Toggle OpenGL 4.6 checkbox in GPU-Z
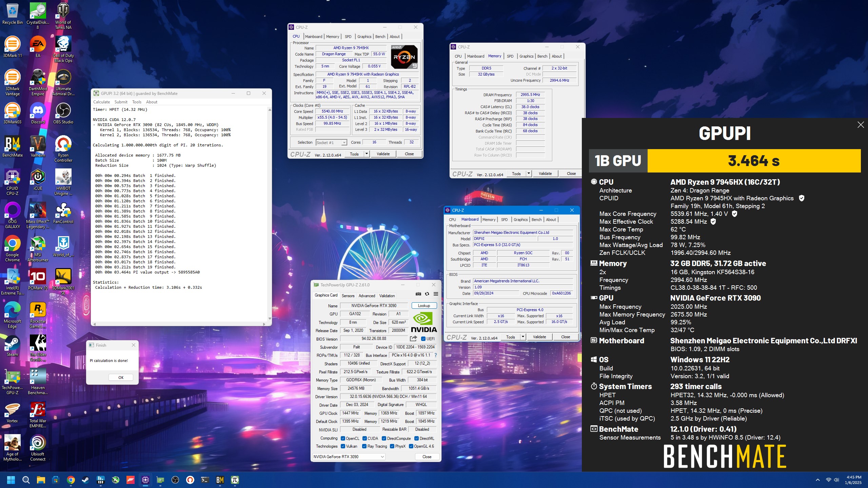This screenshot has width=868, height=488. tap(411, 446)
